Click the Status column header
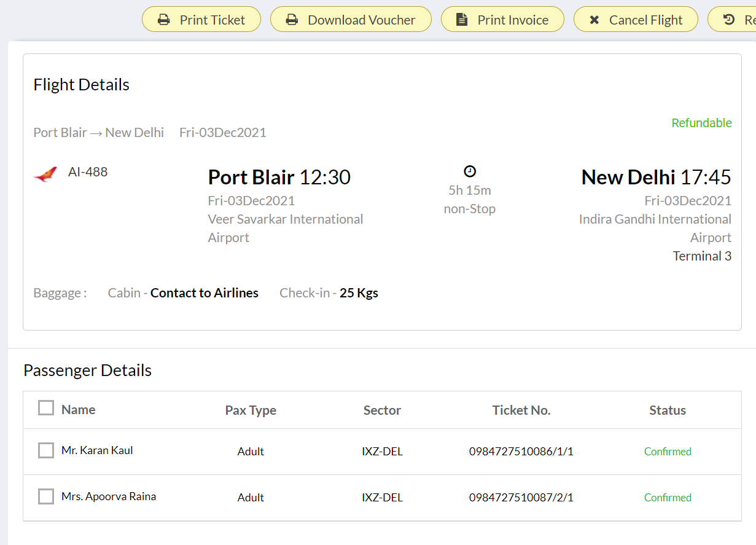756x545 pixels. pos(668,410)
